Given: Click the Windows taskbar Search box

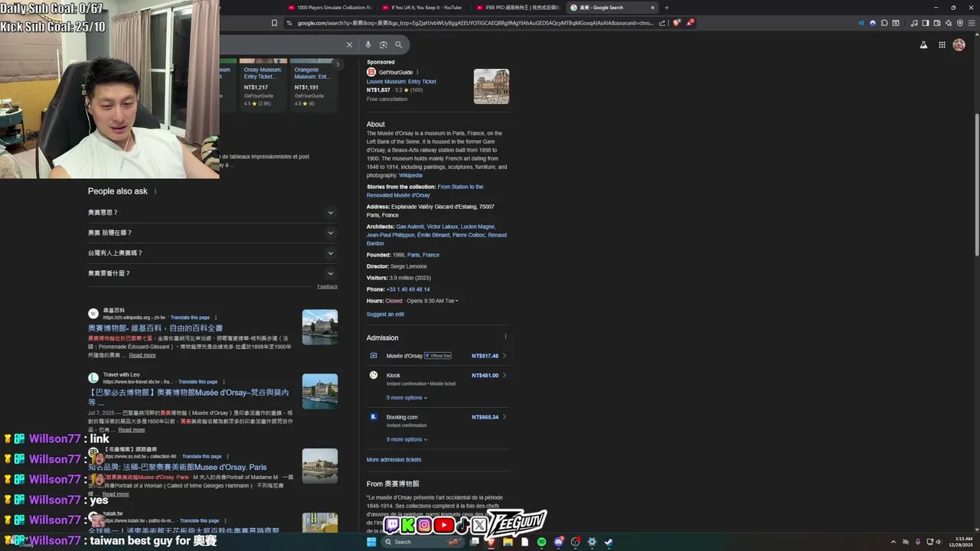Looking at the screenshot, I should tap(421, 542).
